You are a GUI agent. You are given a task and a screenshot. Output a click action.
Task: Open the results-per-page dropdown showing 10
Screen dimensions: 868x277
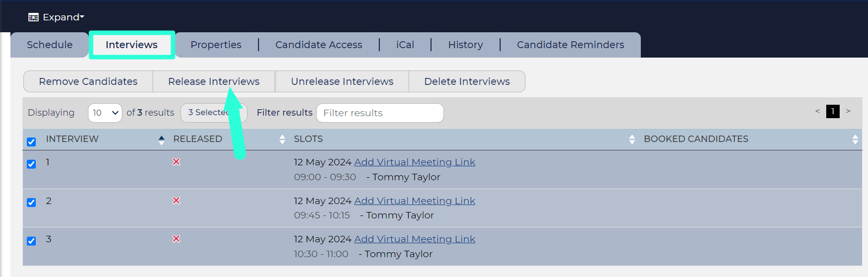coord(105,113)
